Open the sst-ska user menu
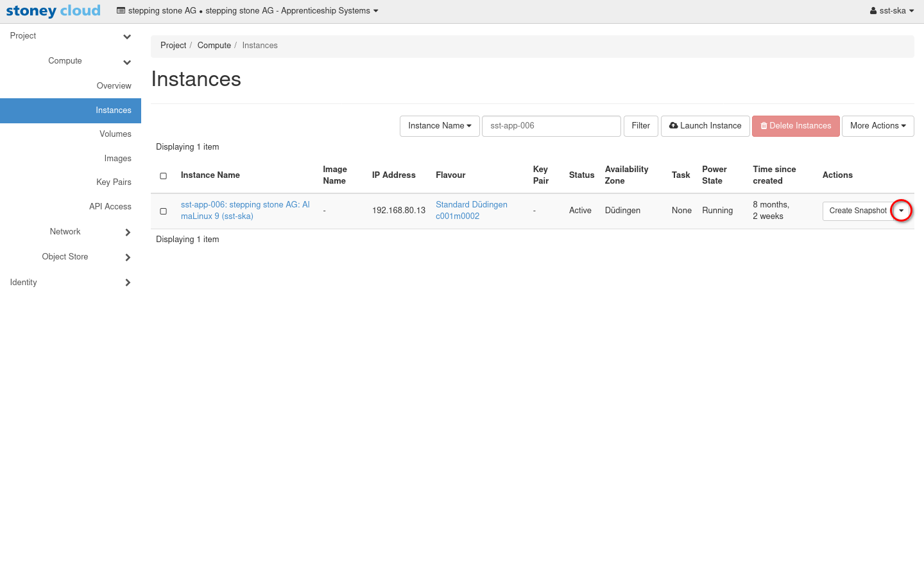The image size is (924, 578). coord(891,11)
